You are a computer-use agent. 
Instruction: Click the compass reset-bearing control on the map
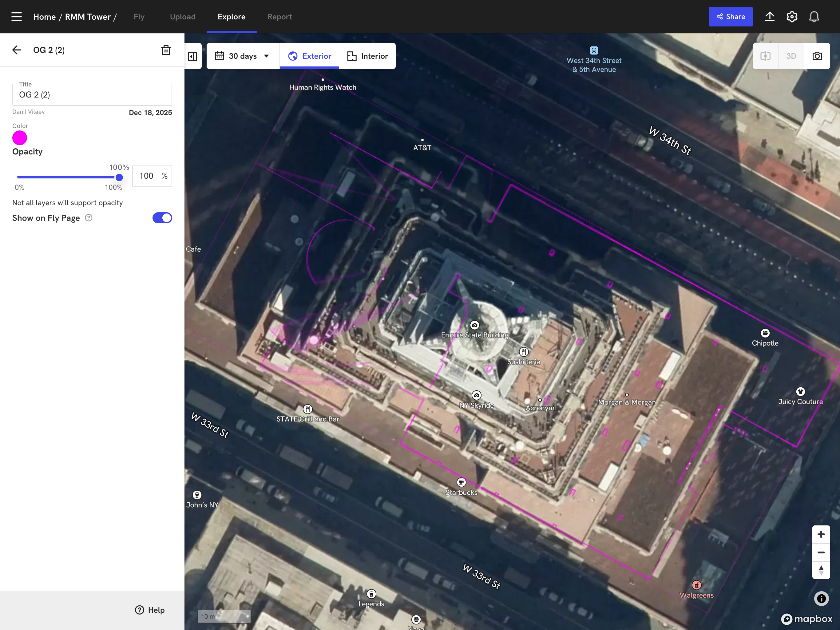pos(821,571)
